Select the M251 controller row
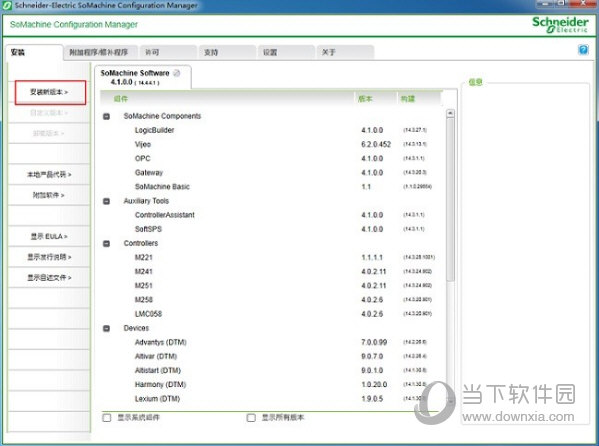Image resolution: width=599 pixels, height=446 pixels. click(x=271, y=286)
